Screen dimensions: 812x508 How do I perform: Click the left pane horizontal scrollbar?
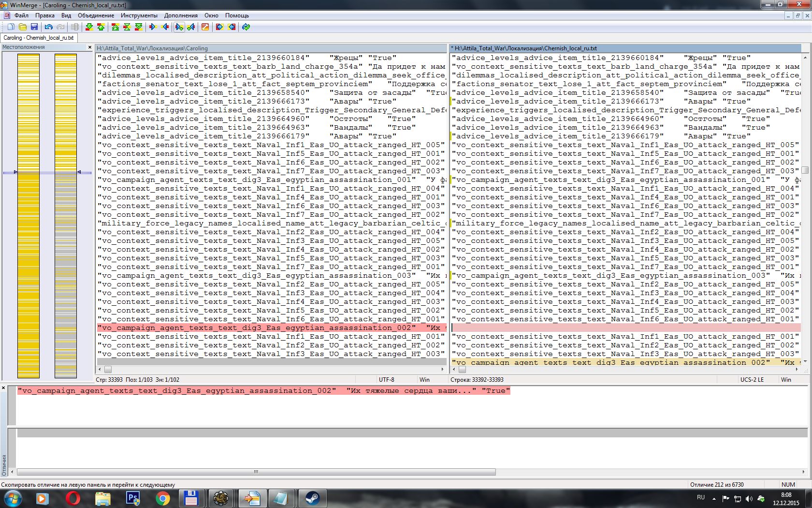pyautogui.click(x=271, y=369)
